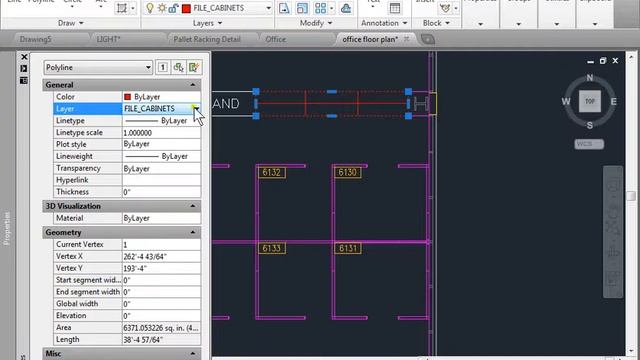Click N on the ViewCube compass
This screenshot has width=640, height=360.
click(589, 78)
